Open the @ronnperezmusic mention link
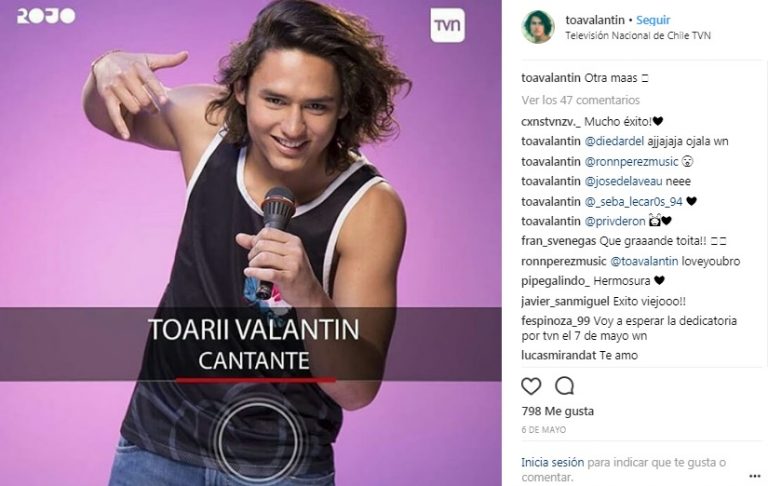The image size is (768, 486). click(631, 161)
